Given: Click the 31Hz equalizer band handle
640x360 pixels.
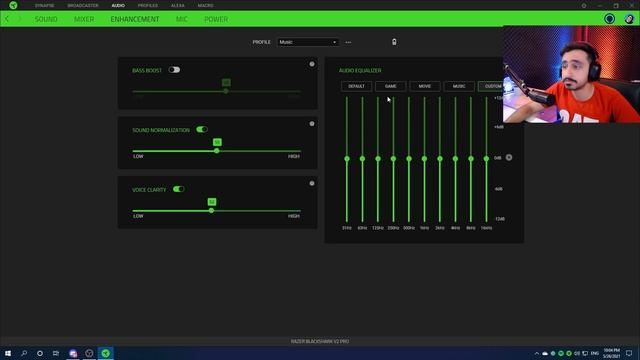Looking at the screenshot, I should tap(347, 158).
